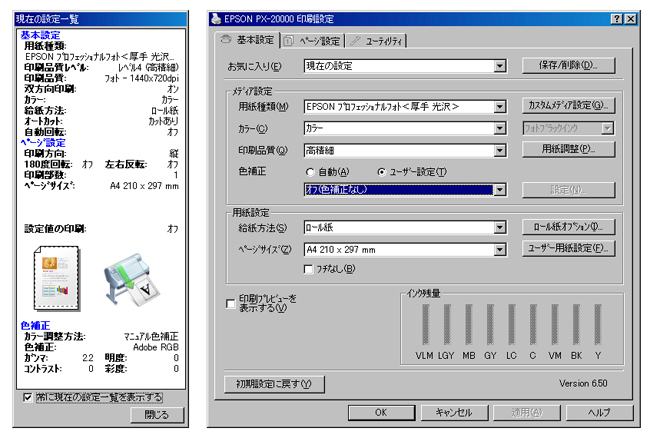This screenshot has width=650, height=438.
Task: Expand the 給紙方法 dropdown showing ロール紙
Action: tap(405, 227)
